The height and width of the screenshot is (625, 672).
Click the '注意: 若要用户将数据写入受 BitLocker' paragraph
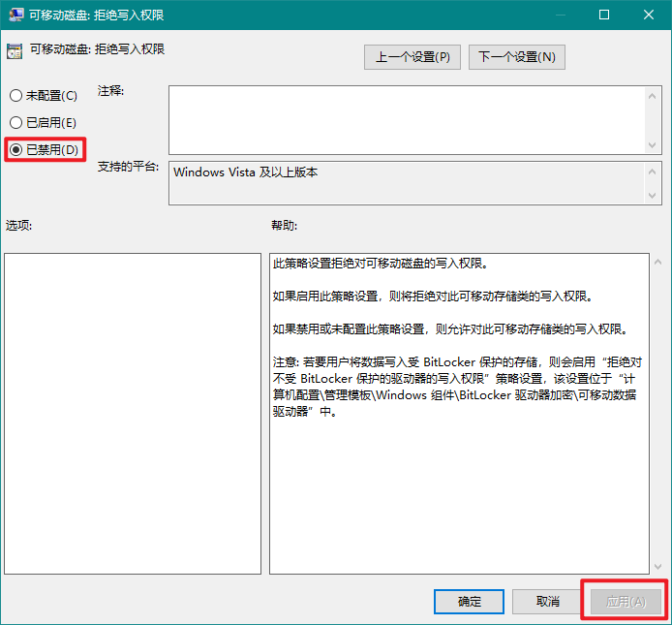click(457, 387)
